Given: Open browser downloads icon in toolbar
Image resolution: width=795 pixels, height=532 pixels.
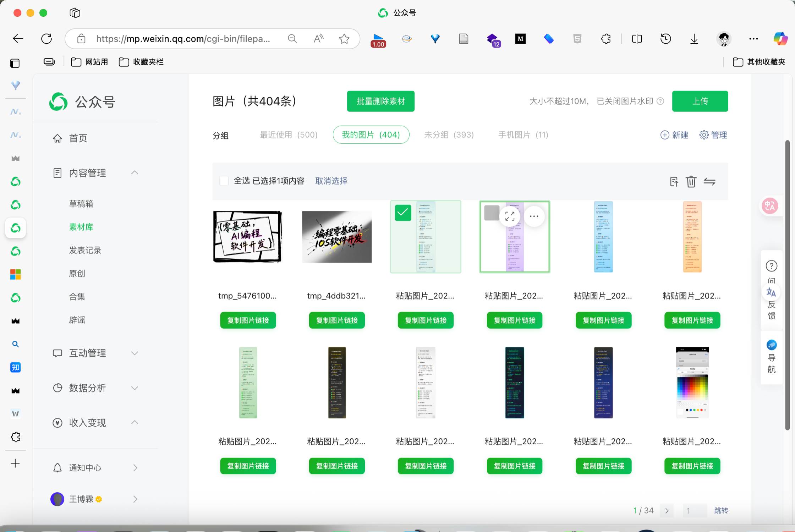Looking at the screenshot, I should pos(694,39).
